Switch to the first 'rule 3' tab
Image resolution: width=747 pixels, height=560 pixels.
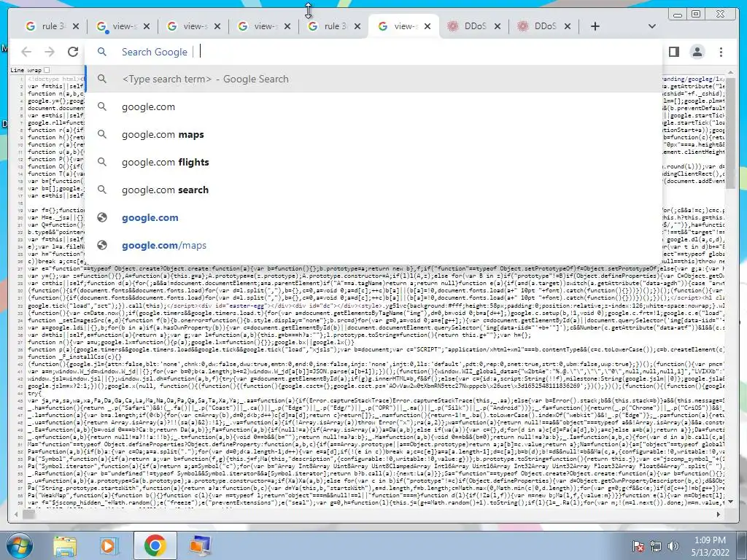[51, 26]
